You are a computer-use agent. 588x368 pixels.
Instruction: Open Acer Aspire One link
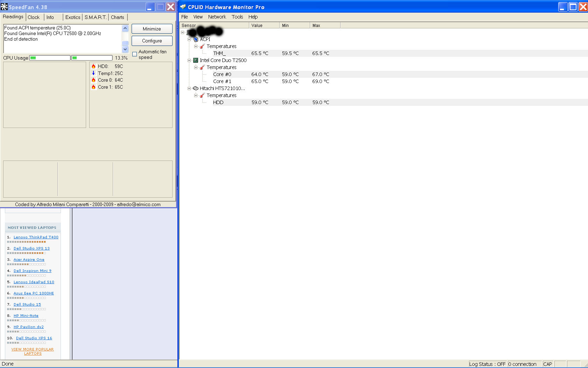(x=29, y=260)
